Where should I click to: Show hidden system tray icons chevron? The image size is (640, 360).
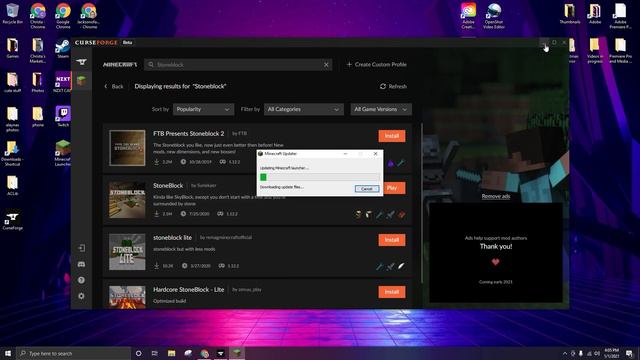point(565,353)
